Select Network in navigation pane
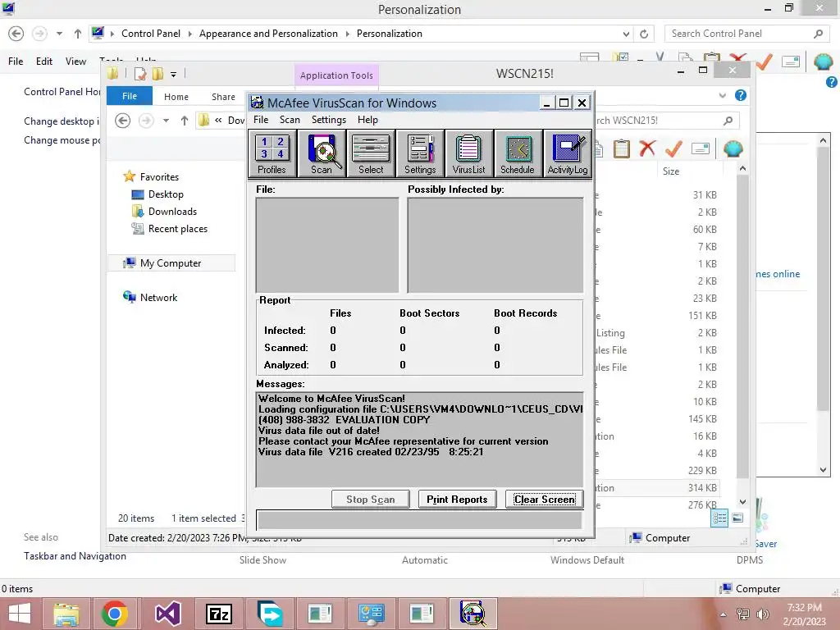840x630 pixels. click(x=158, y=297)
